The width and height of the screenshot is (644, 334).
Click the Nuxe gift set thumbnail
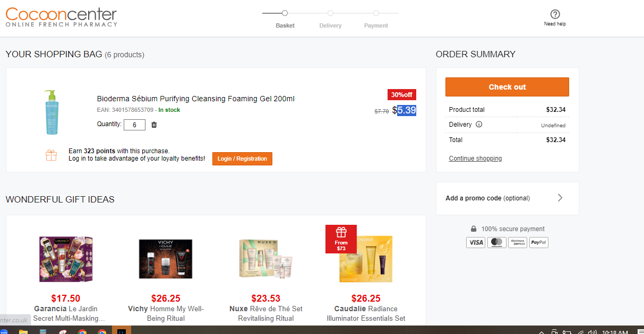(x=266, y=259)
